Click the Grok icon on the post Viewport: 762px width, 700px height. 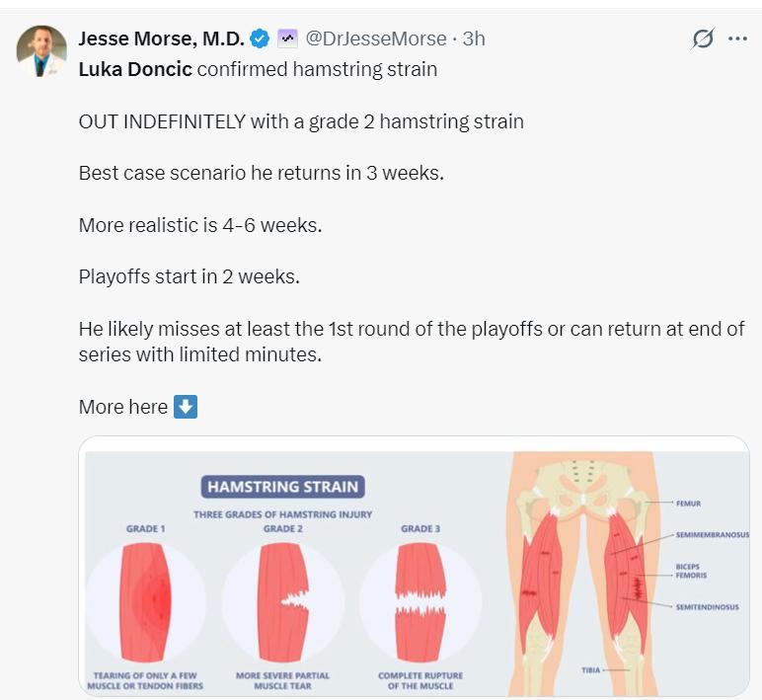(703, 39)
